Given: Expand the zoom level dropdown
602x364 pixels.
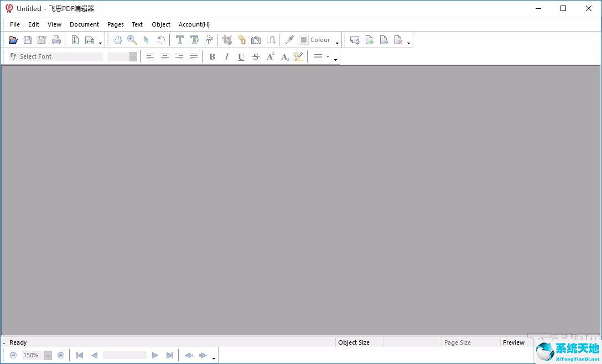Looking at the screenshot, I should coord(48,355).
